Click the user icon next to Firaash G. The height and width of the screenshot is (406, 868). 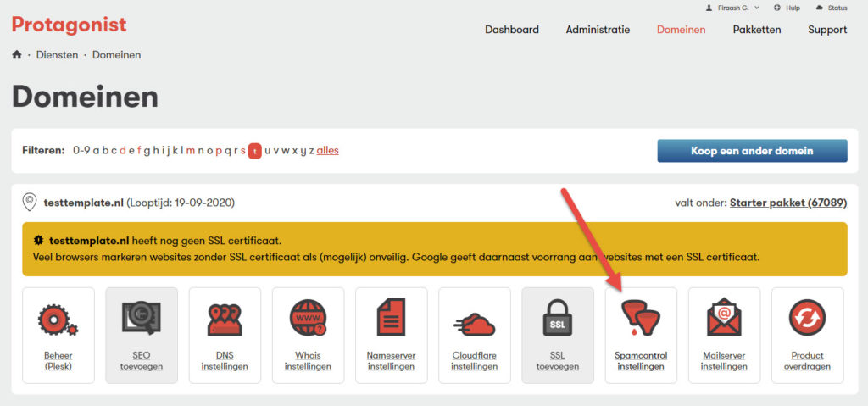pyautogui.click(x=709, y=8)
